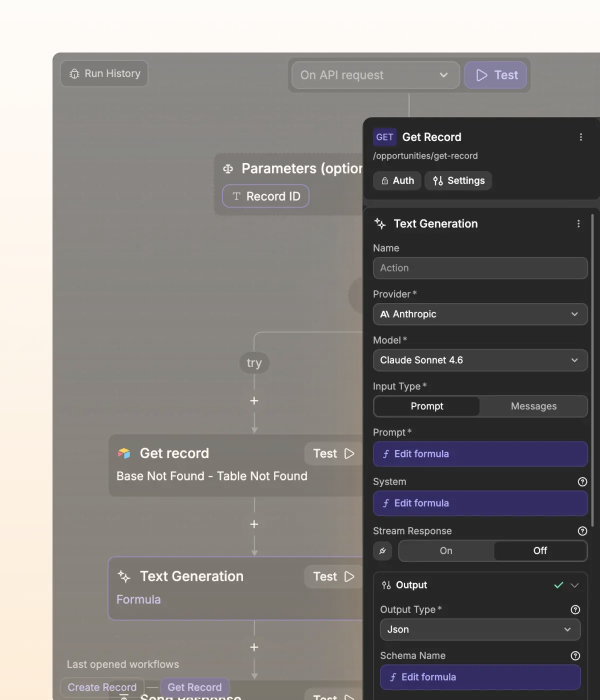Image resolution: width=600 pixels, height=700 pixels.
Task: Select Prompt input type
Action: [x=427, y=406]
